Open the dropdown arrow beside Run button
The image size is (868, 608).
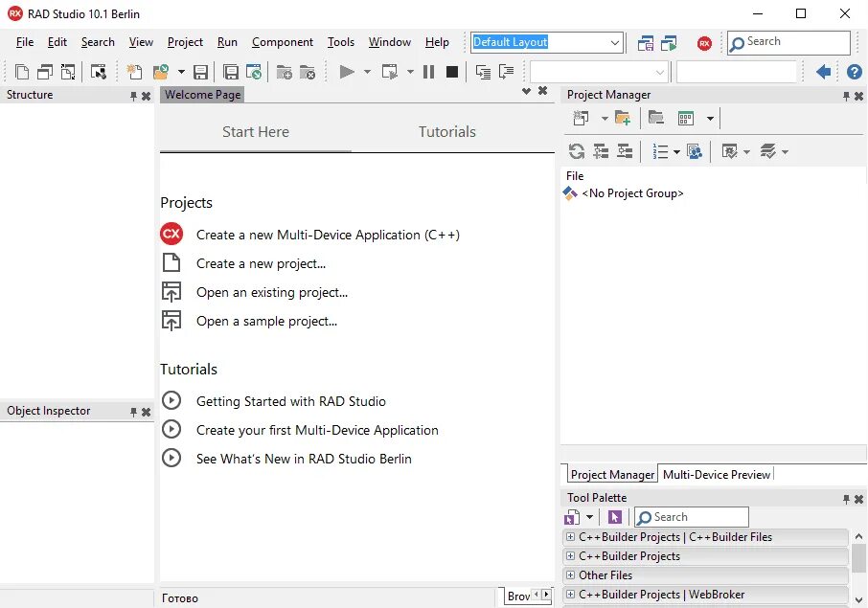pos(367,72)
